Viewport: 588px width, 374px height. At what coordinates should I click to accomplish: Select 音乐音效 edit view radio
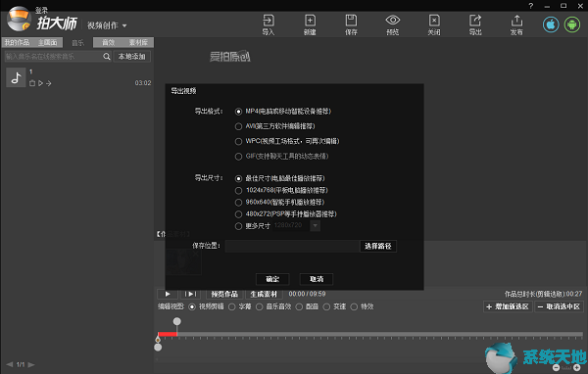click(x=259, y=306)
